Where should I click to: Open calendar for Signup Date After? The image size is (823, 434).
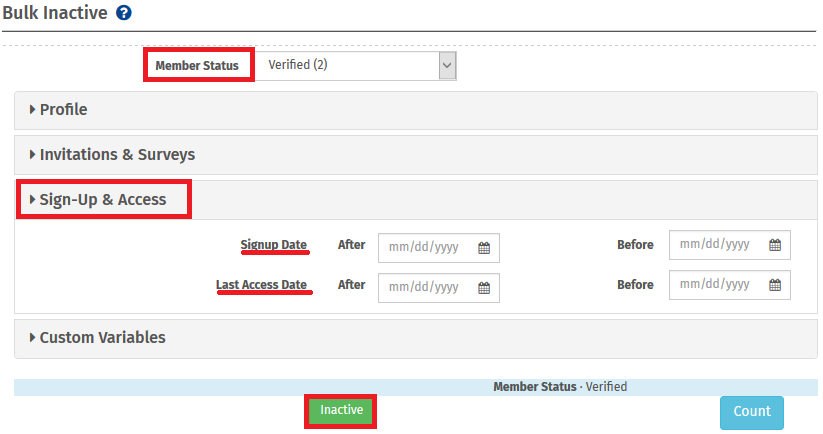[x=484, y=248]
